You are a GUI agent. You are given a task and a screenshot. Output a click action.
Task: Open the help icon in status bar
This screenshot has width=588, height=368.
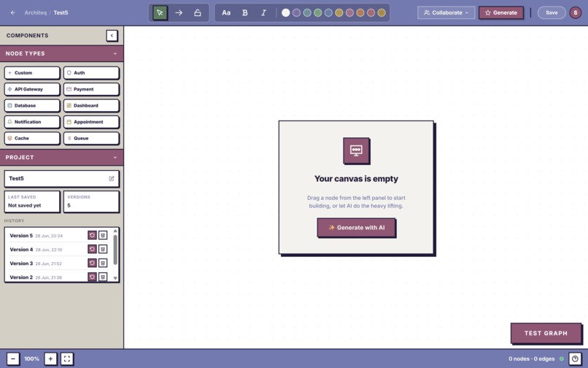575,359
